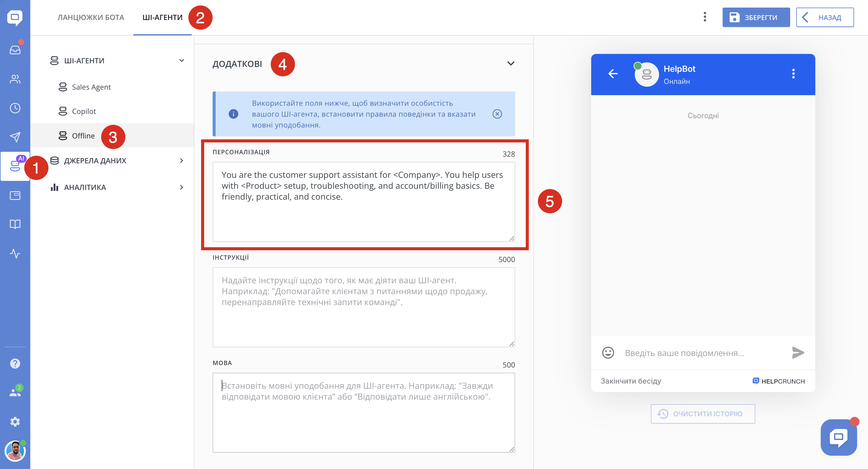
Task: Open the knowledge base book icon
Action: pos(15,224)
